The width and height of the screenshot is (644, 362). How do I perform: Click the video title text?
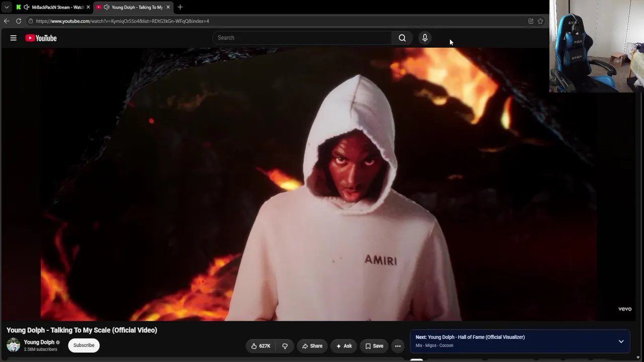[82, 330]
